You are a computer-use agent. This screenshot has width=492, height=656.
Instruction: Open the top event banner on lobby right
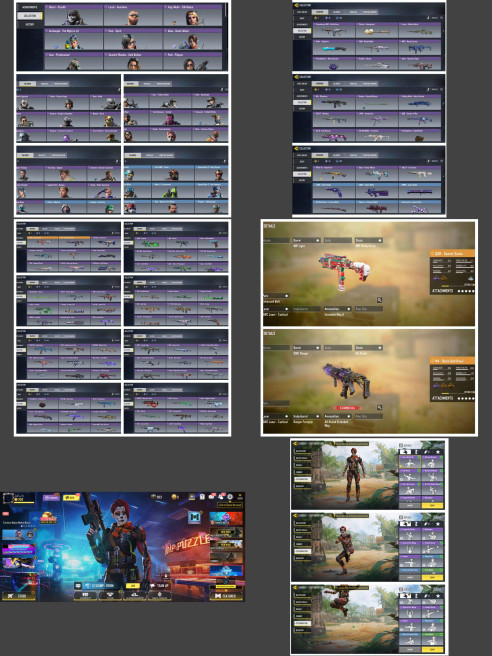(x=226, y=519)
